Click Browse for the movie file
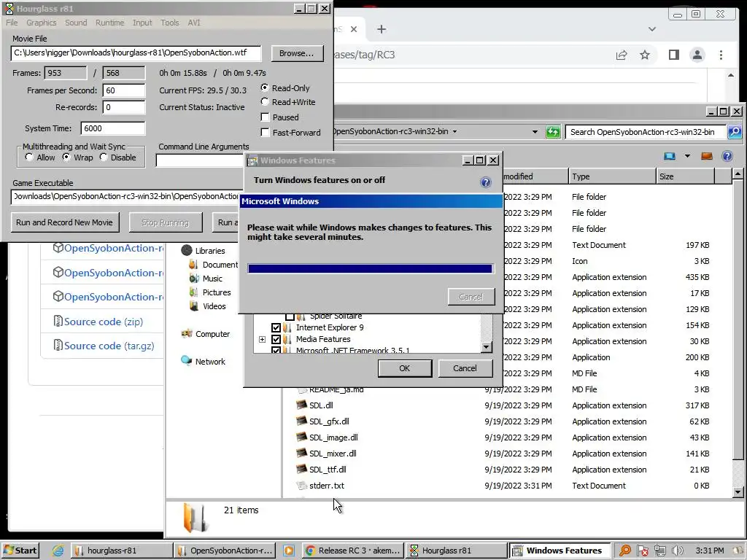 click(297, 53)
